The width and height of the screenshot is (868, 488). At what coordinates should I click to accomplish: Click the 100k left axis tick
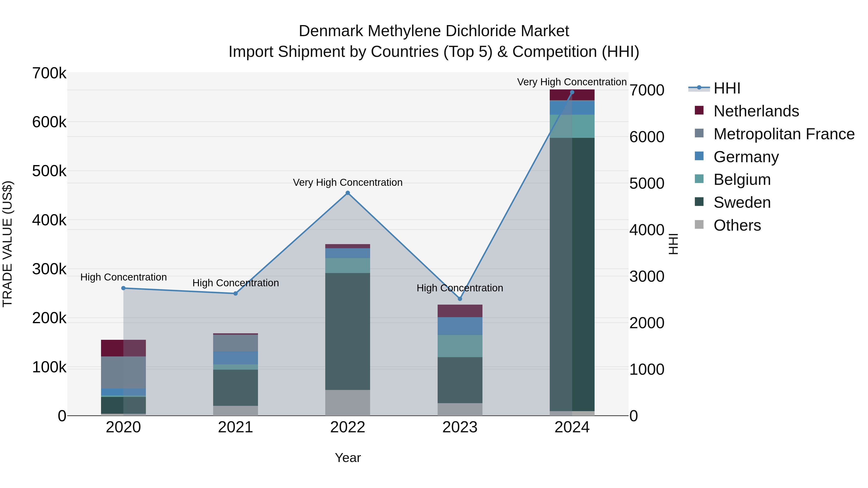point(49,367)
